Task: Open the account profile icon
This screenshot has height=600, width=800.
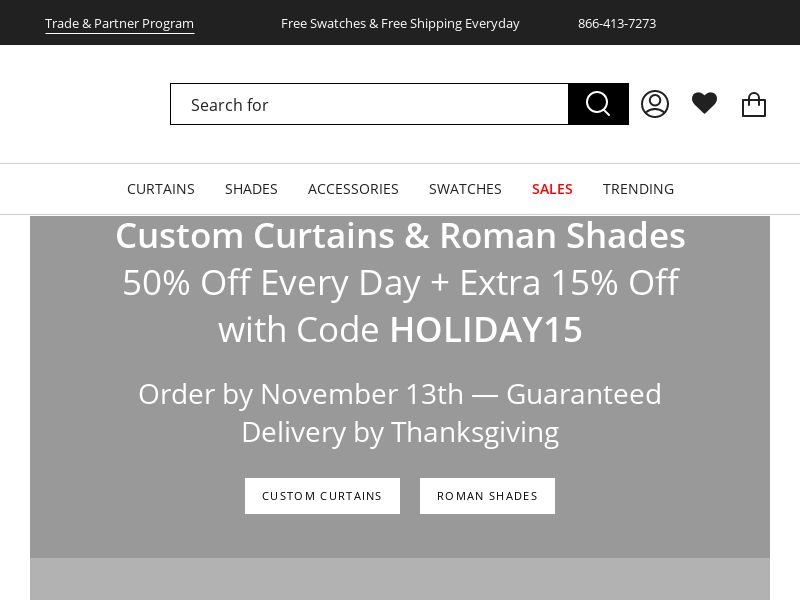Action: (655, 104)
